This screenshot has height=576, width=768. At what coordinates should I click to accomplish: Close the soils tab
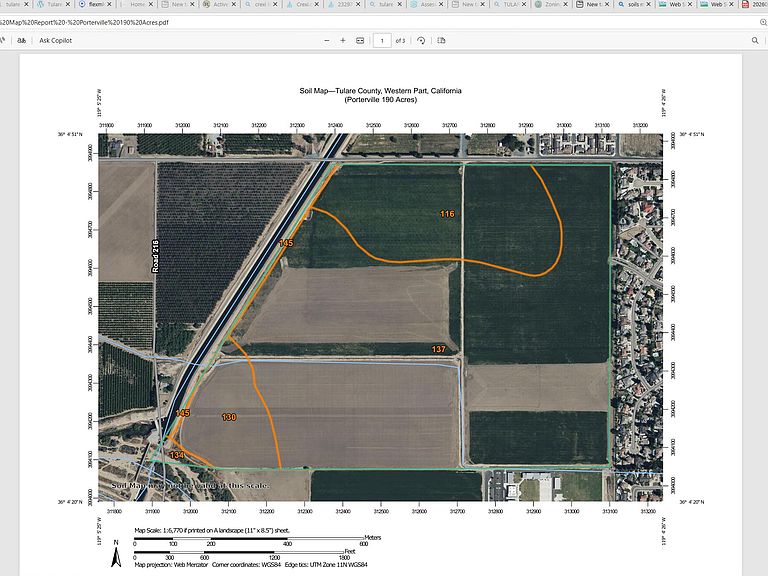coord(648,4)
